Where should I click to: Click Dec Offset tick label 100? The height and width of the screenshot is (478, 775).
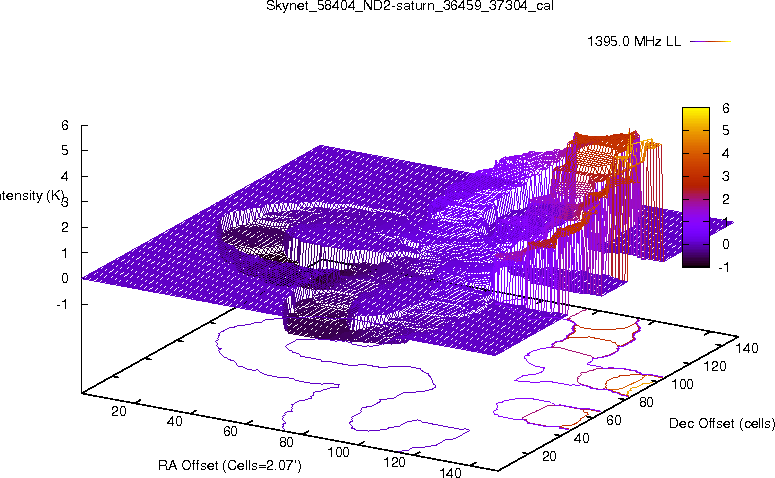[x=682, y=384]
